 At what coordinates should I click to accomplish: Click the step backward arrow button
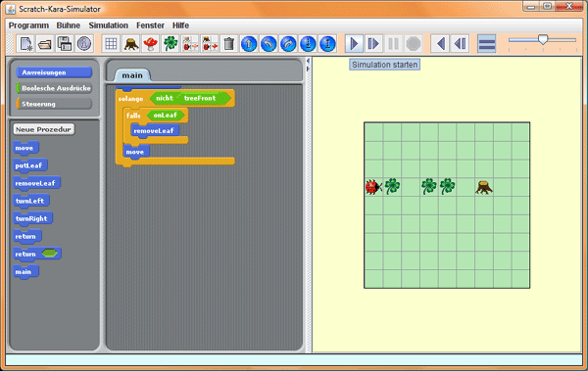[440, 44]
